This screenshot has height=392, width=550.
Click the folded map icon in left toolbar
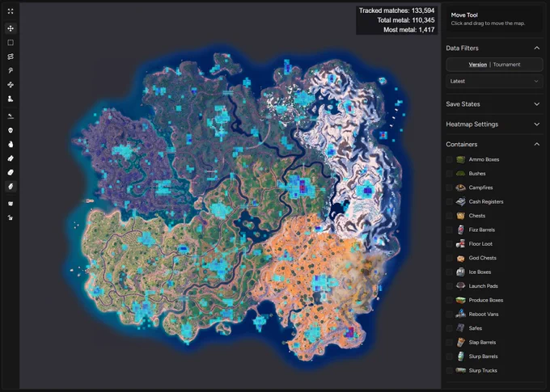coord(11,204)
